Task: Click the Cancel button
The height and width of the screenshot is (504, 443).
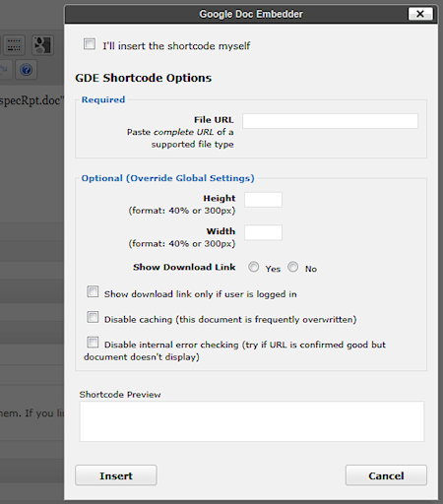Action: point(386,475)
